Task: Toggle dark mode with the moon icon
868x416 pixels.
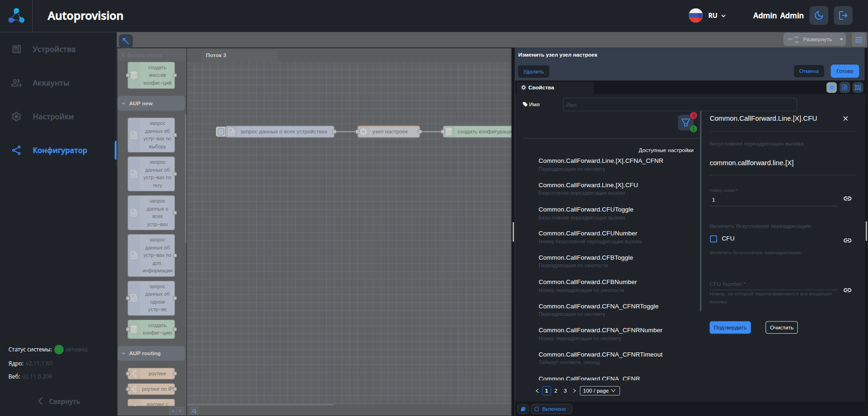Action: tap(818, 15)
